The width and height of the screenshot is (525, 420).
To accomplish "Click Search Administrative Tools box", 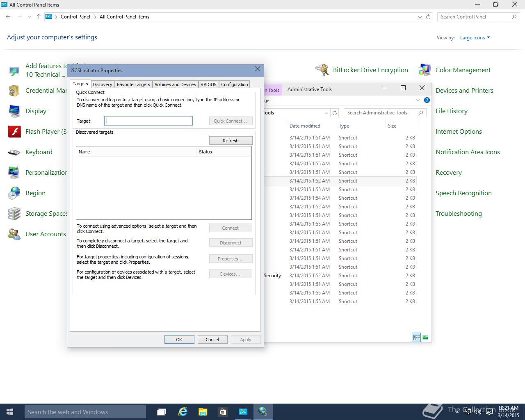I will click(385, 113).
